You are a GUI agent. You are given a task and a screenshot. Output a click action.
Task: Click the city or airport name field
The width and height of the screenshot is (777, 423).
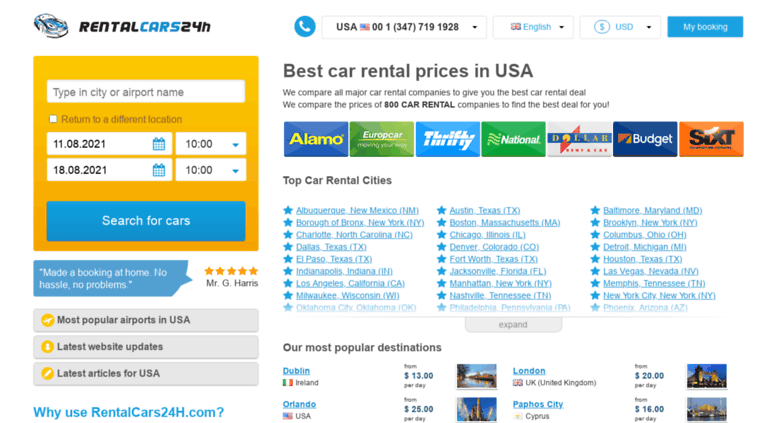coord(146,92)
